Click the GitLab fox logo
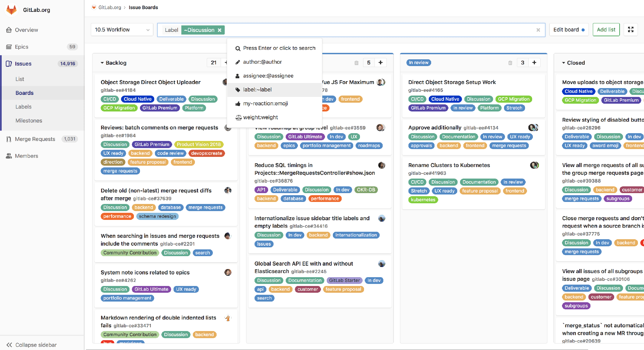Screen dimensions: 644x350 pyautogui.click(x=11, y=9)
